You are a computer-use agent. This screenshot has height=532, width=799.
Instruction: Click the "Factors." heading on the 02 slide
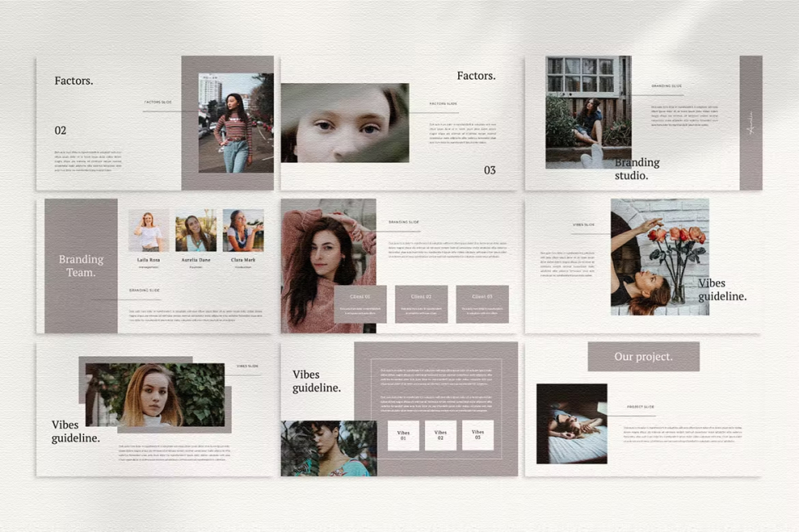tap(74, 81)
